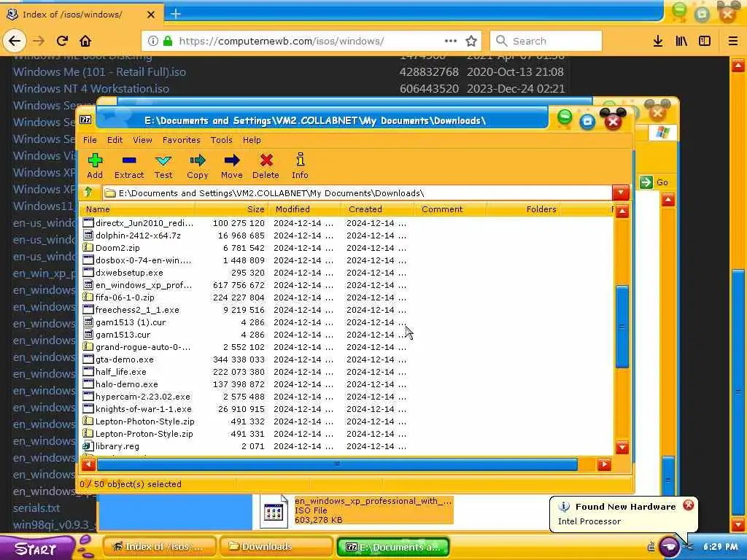The height and width of the screenshot is (560, 747).
Task: Click the Firefox back button
Action: click(x=15, y=41)
